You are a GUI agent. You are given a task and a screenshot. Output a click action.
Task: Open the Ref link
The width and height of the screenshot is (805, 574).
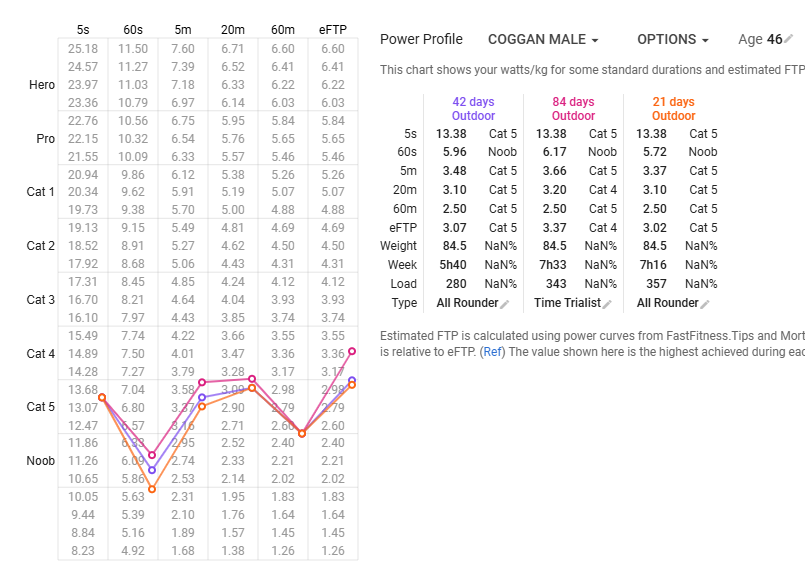[493, 352]
